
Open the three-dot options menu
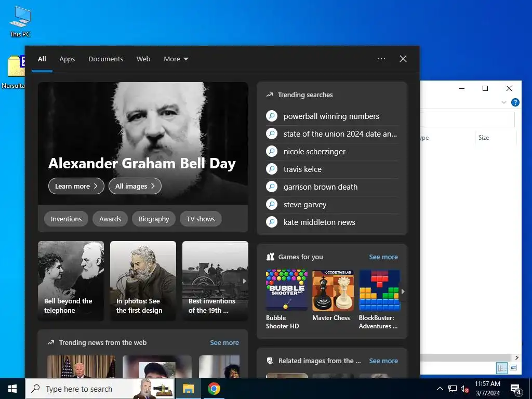(381, 59)
